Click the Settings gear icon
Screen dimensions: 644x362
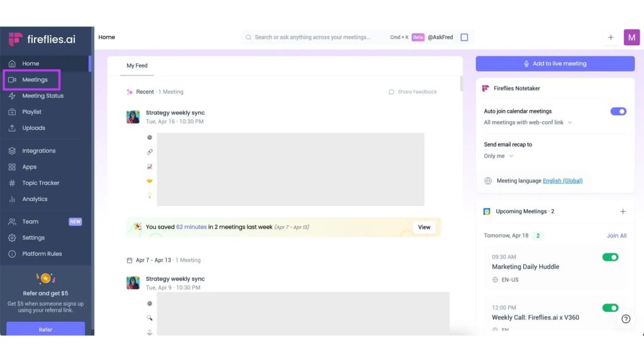click(12, 238)
